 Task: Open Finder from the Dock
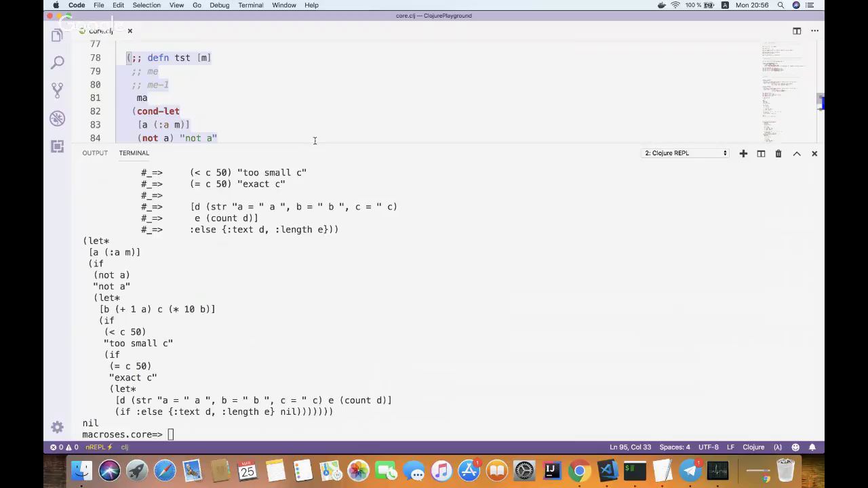(x=81, y=470)
